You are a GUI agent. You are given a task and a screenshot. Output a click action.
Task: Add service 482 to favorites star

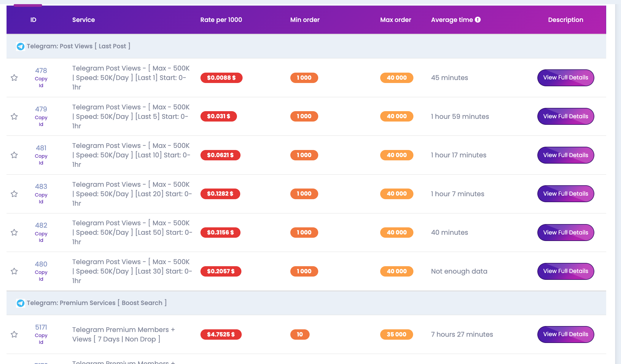pyautogui.click(x=14, y=232)
